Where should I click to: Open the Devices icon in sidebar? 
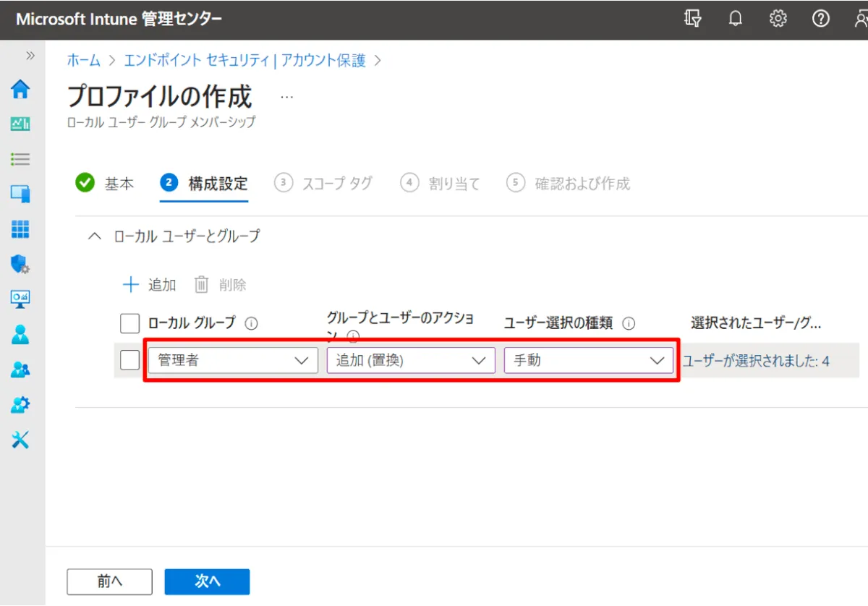coord(20,194)
